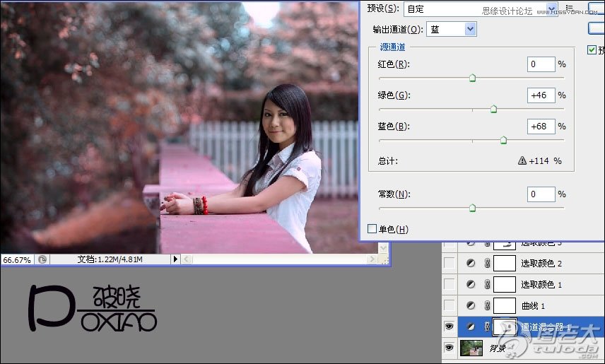Select the 选取颜色 2 layer name
The width and height of the screenshot is (605, 364).
click(x=541, y=263)
